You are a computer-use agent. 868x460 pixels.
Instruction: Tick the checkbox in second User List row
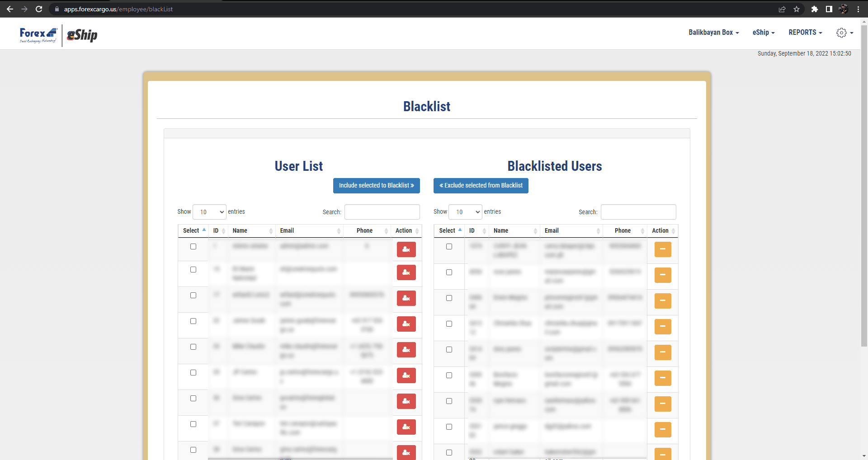click(x=193, y=270)
